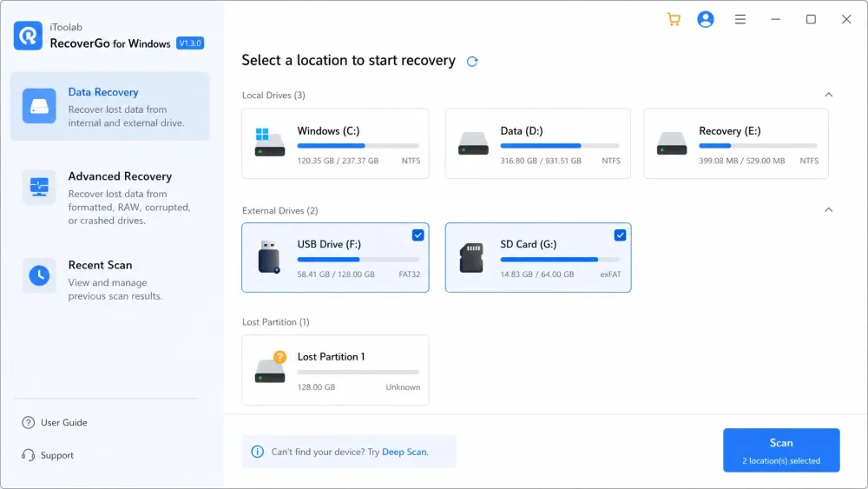This screenshot has width=868, height=489.
Task: Click the Data (D:) drive icon
Action: point(473,143)
